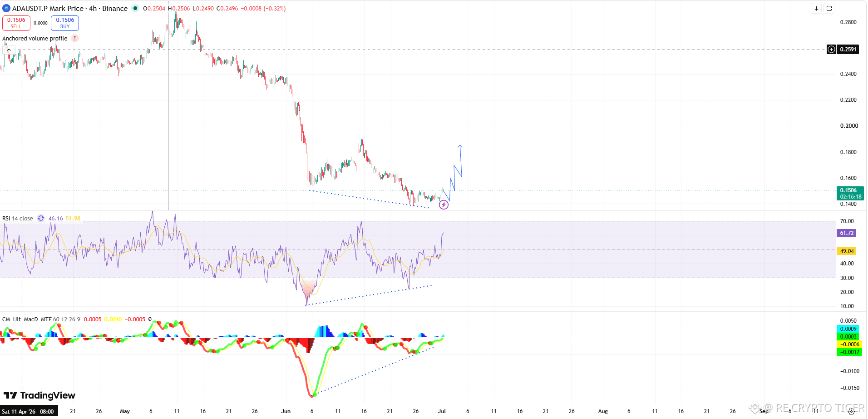The height and width of the screenshot is (419, 868).
Task: Open the Anchored volume profile indicator legend
Action: click(35, 39)
